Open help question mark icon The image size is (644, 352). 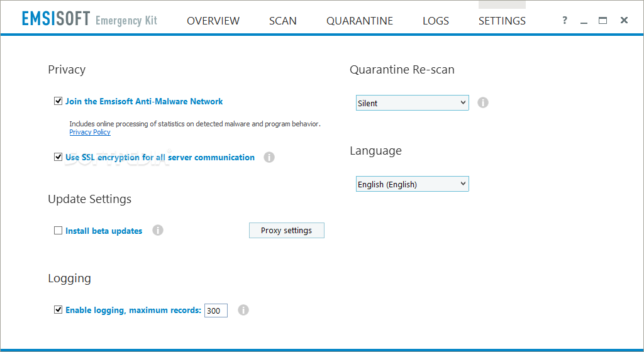[565, 20]
